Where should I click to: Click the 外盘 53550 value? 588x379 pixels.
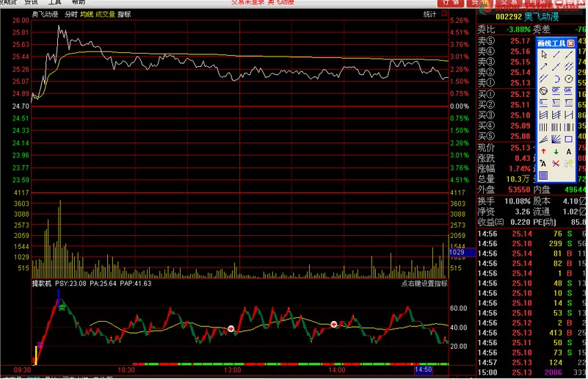(520, 190)
